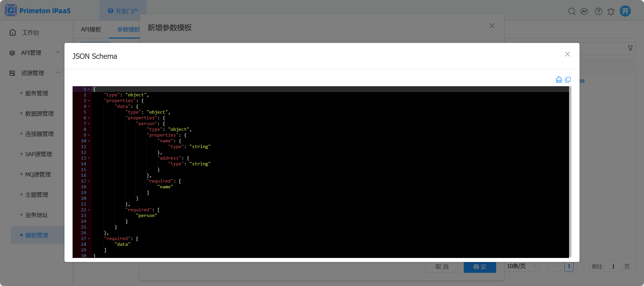Click the copy JSON Schema icon
This screenshot has height=286, width=644.
[568, 79]
